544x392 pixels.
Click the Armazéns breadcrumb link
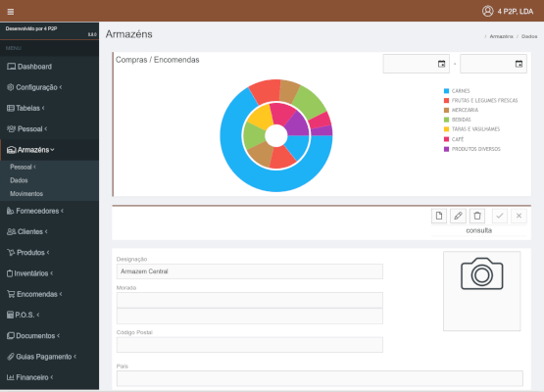(501, 36)
